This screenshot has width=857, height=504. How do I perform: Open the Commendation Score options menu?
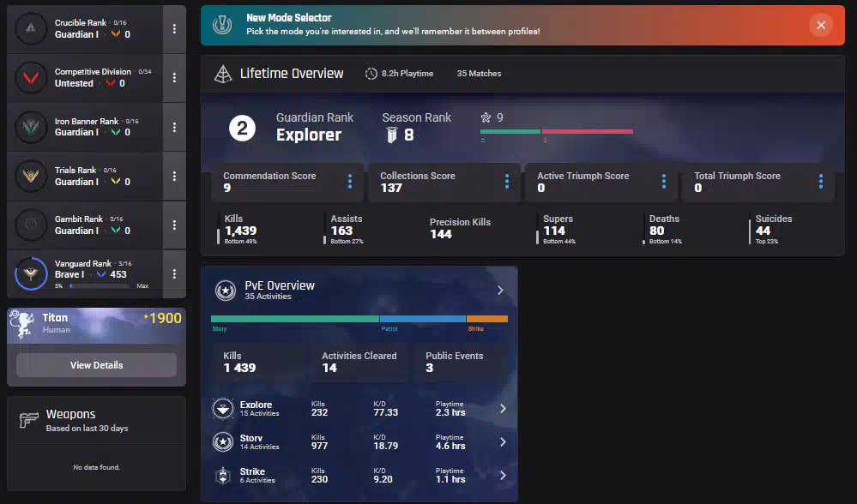[x=350, y=182]
